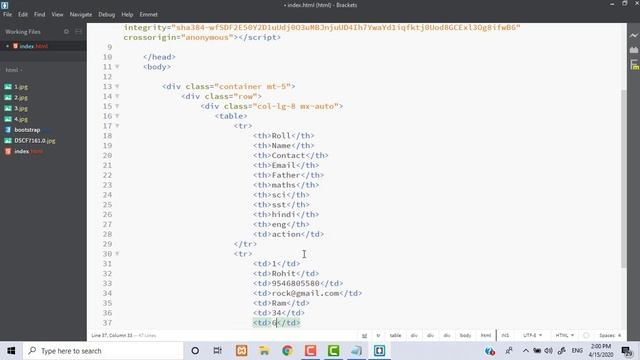Open the Debug menu

tap(107, 14)
